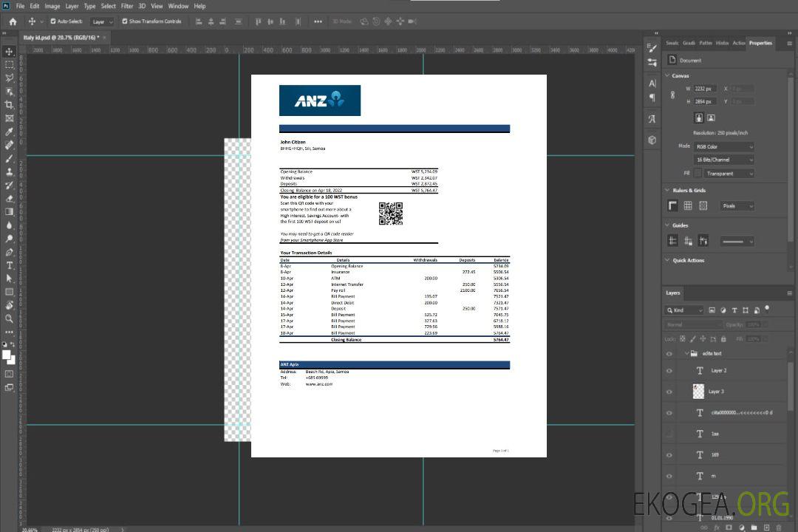This screenshot has height=532, width=798.
Task: Hide Layer 3 using its eye icon
Action: coord(669,392)
